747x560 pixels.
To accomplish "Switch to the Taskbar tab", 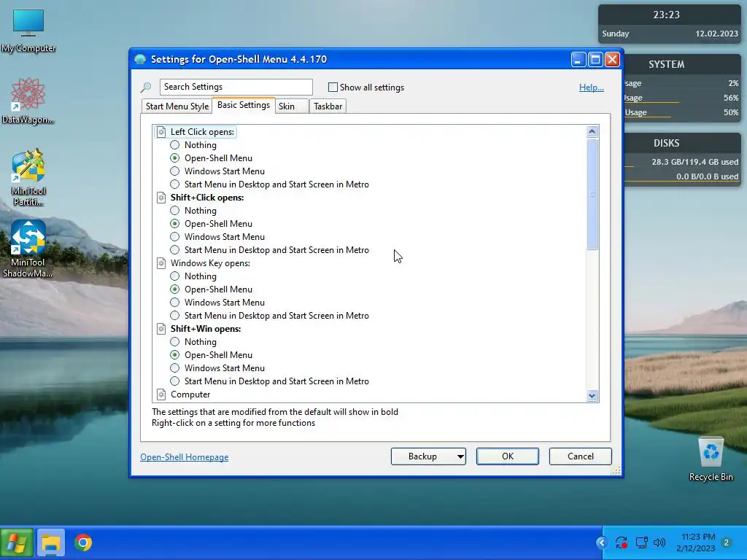I will pyautogui.click(x=328, y=106).
